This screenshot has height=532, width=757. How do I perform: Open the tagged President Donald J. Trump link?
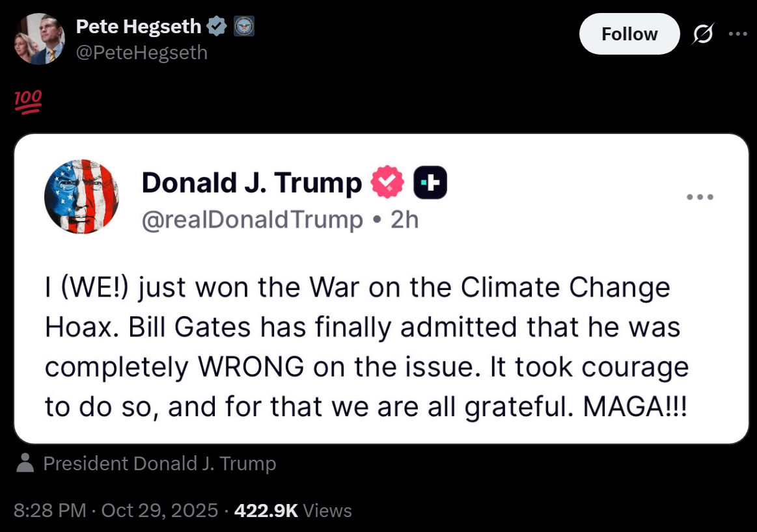point(159,464)
